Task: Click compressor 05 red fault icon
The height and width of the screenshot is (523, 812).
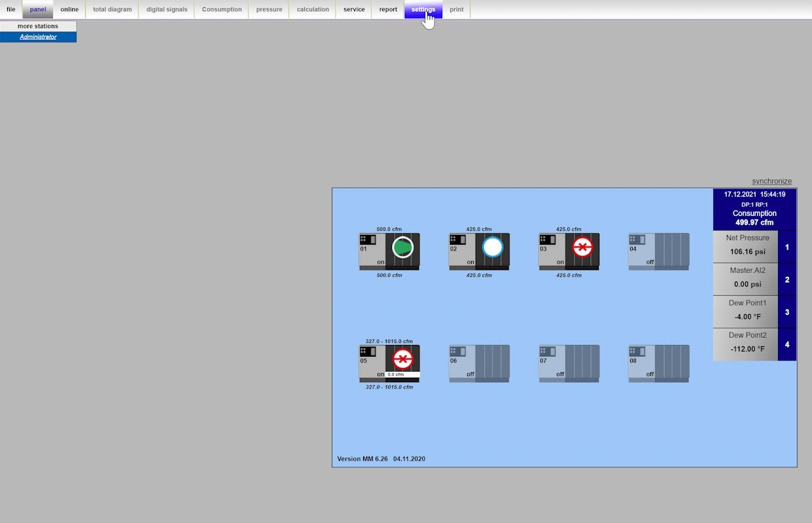Action: [403, 359]
